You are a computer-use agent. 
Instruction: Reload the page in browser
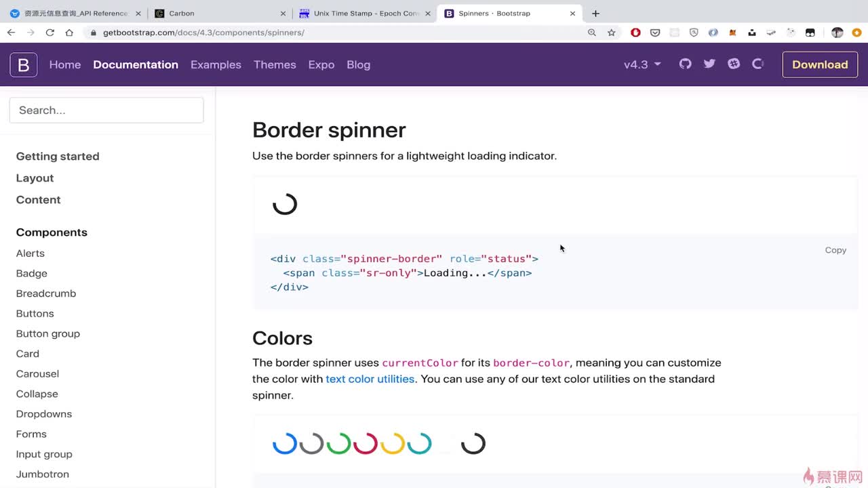tap(50, 33)
